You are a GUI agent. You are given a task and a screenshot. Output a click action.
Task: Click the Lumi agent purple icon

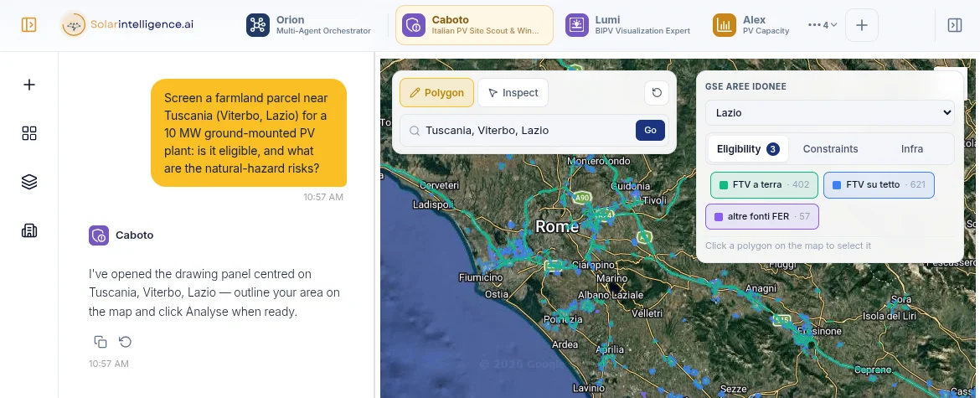pos(577,25)
